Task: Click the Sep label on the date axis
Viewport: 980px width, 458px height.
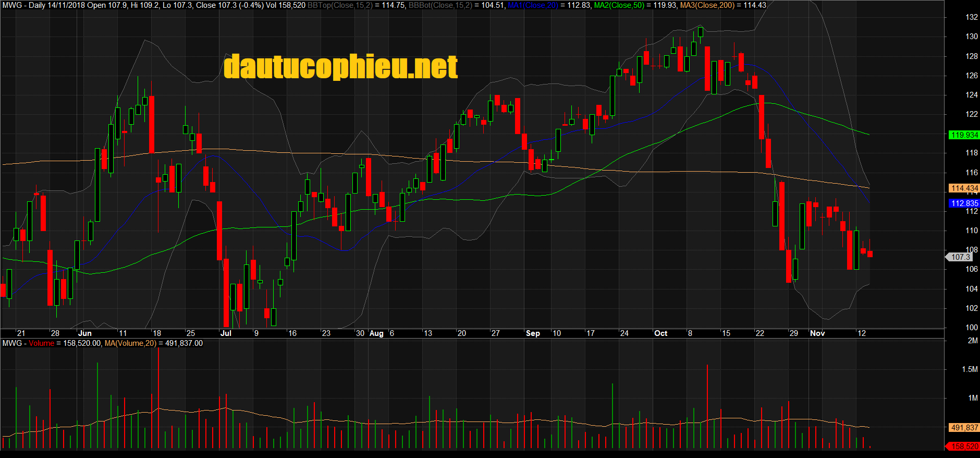Action: [533, 333]
